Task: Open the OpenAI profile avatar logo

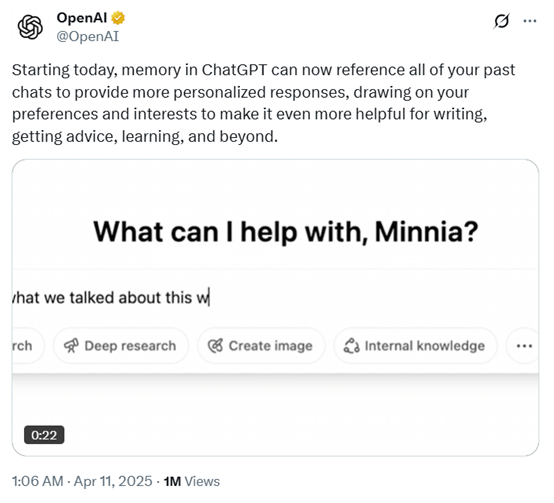Action: [30, 27]
